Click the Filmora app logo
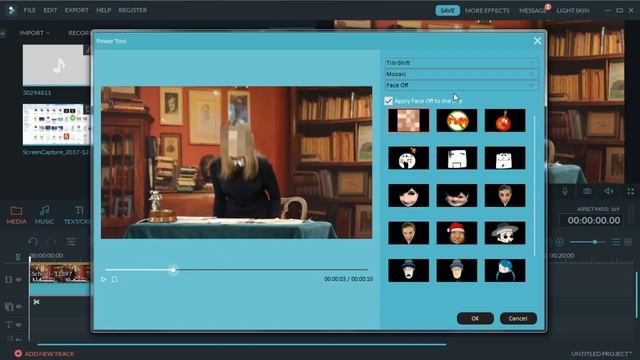 [x=11, y=10]
